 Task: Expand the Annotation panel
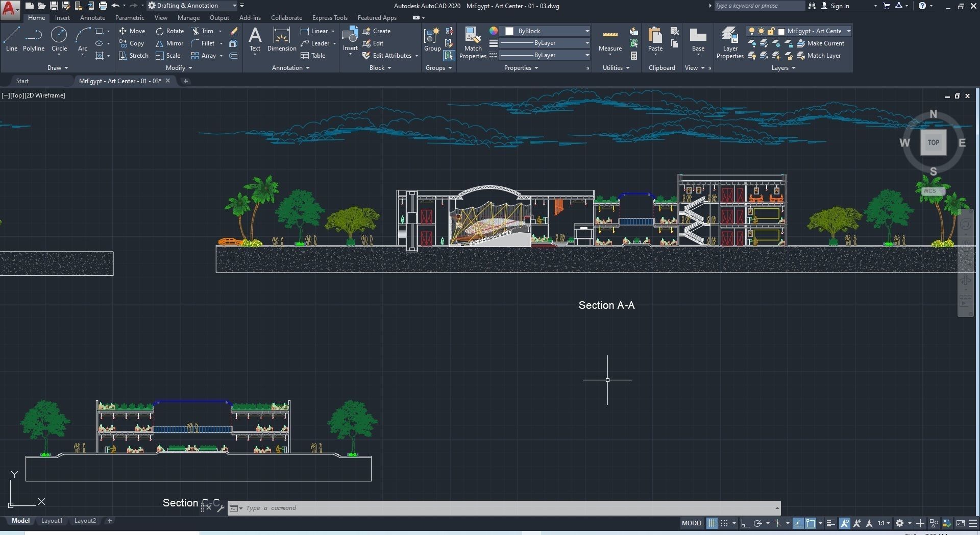tap(290, 68)
